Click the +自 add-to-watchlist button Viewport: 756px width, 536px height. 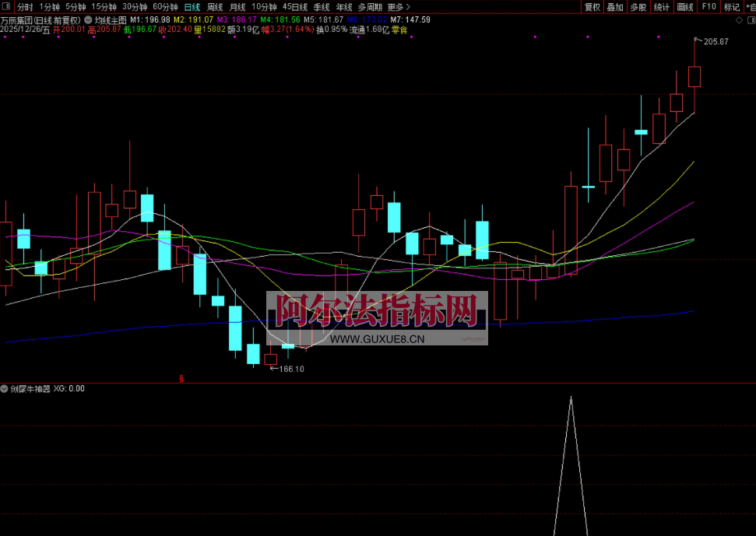749,7
